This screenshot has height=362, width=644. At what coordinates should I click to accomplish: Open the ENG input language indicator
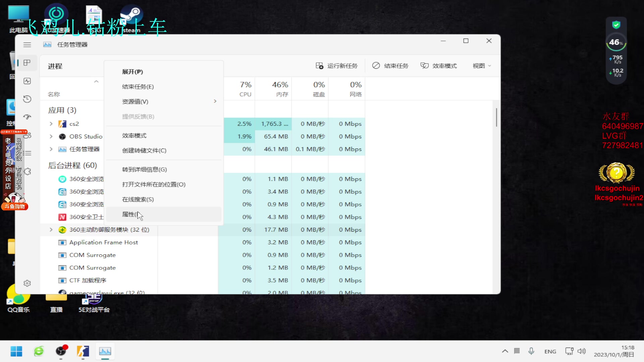pos(550,351)
